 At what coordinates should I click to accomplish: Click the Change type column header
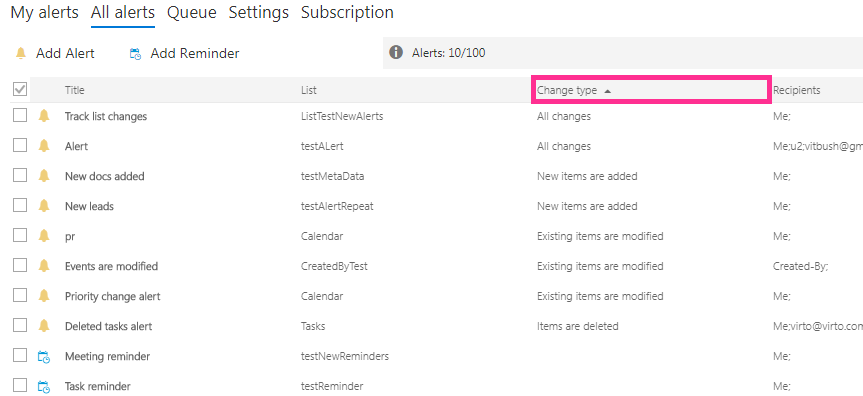click(x=651, y=90)
